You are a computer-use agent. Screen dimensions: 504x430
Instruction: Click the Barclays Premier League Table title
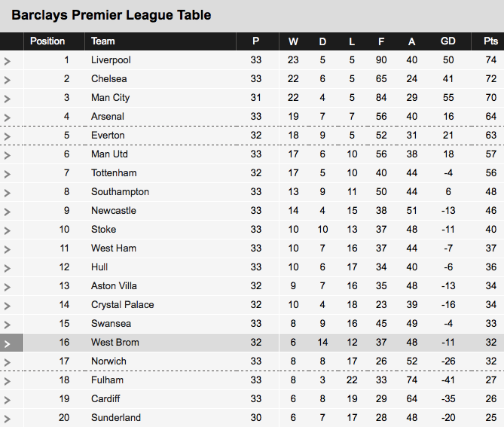pyautogui.click(x=111, y=15)
